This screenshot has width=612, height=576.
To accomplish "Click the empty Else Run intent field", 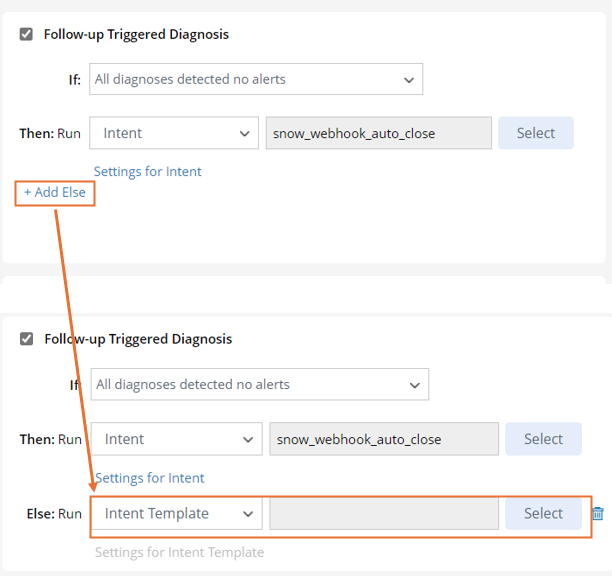I will click(383, 514).
